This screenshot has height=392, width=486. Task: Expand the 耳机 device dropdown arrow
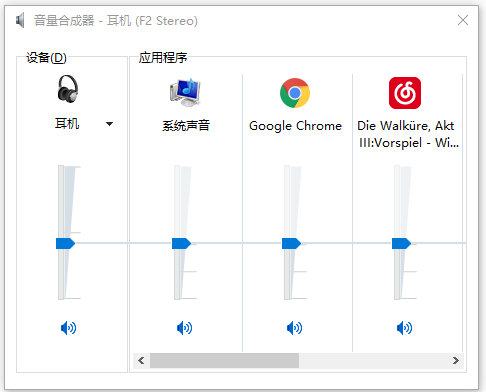tap(109, 124)
